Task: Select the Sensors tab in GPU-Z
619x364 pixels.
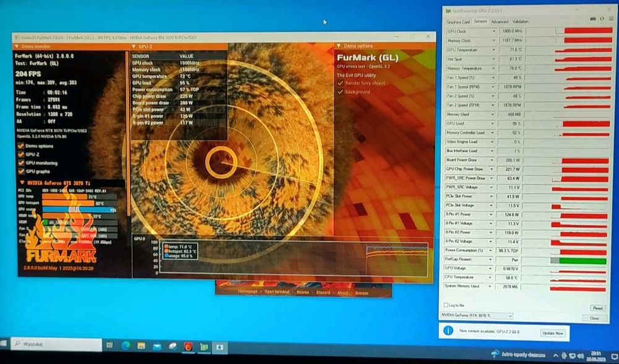Action: click(x=480, y=21)
